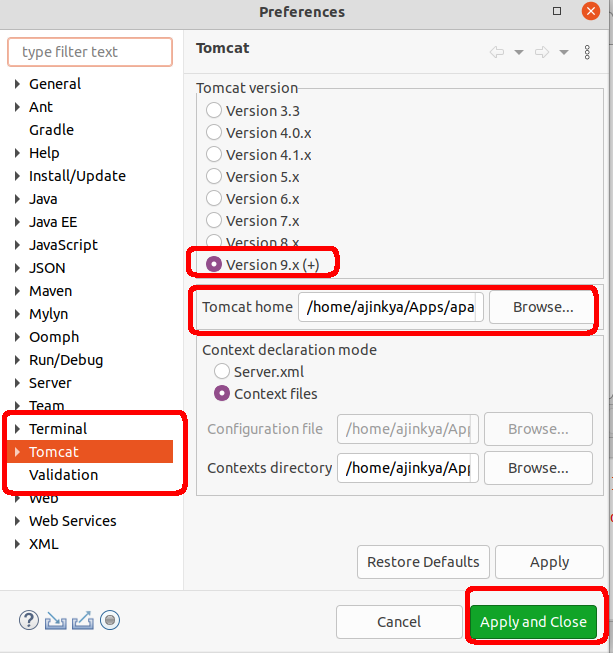Focus the type filter text field

(90, 52)
